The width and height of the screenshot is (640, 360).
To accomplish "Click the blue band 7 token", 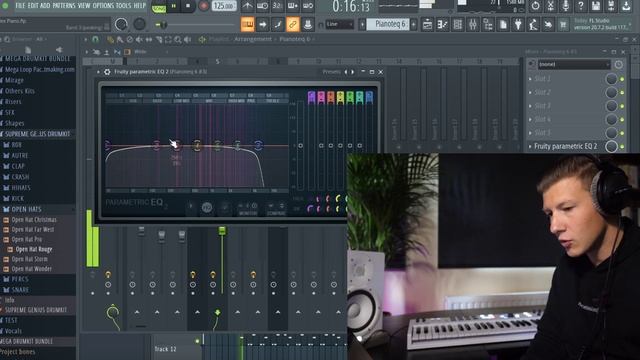I will 369,97.
